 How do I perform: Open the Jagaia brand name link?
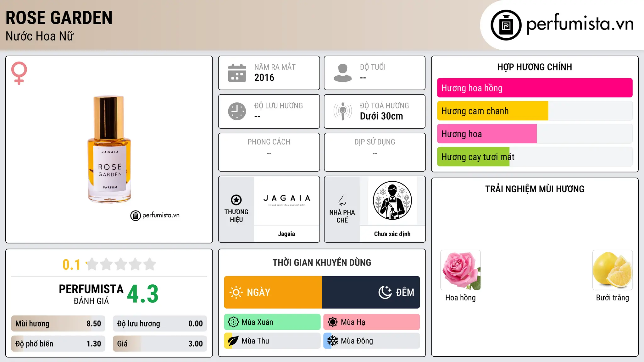click(x=286, y=234)
